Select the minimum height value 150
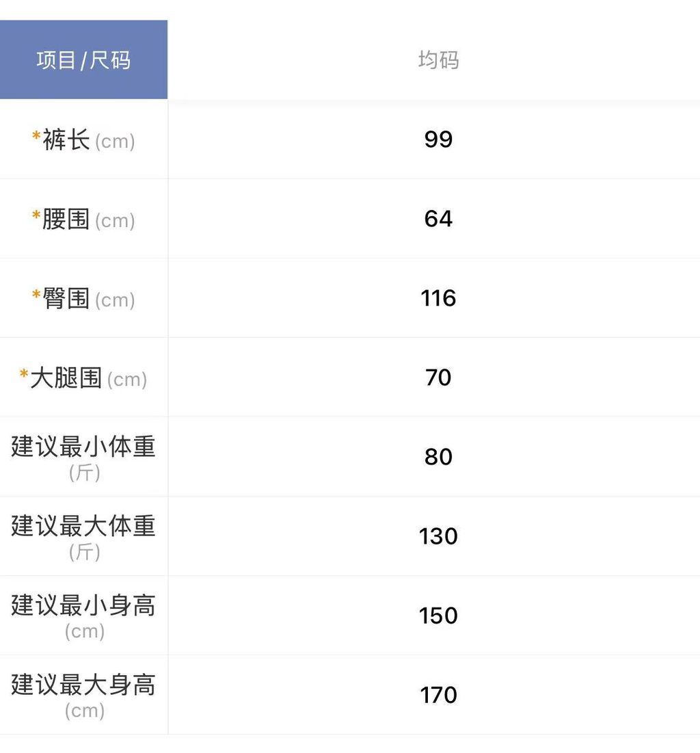This screenshot has height=753, width=700. click(x=438, y=616)
